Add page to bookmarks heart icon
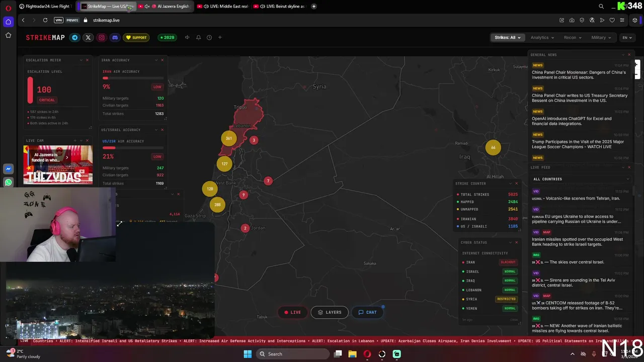644x362 pixels. 612,20
